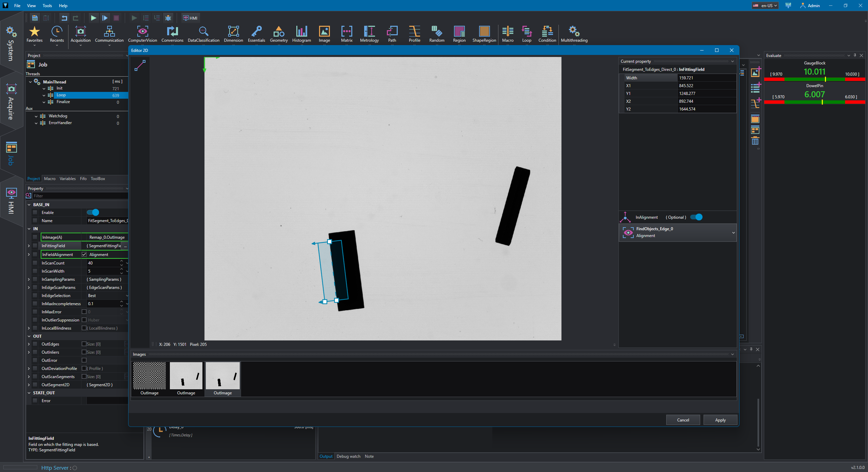Open the Metrology tools category

pyautogui.click(x=369, y=34)
